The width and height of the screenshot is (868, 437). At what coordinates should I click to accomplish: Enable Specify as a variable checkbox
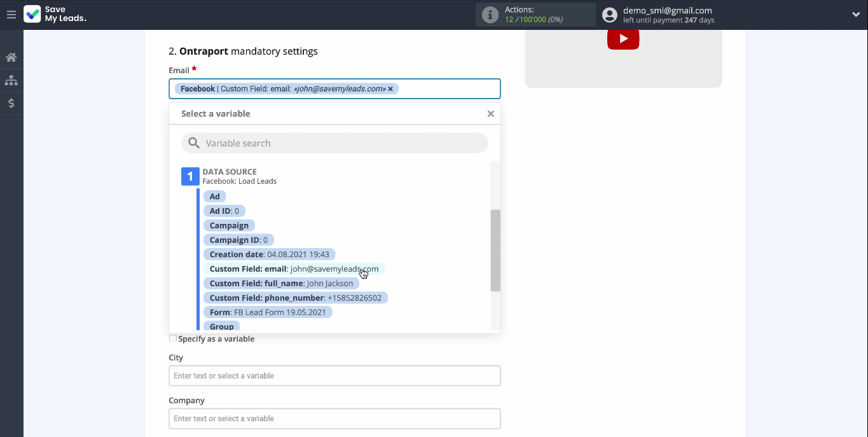tap(173, 338)
